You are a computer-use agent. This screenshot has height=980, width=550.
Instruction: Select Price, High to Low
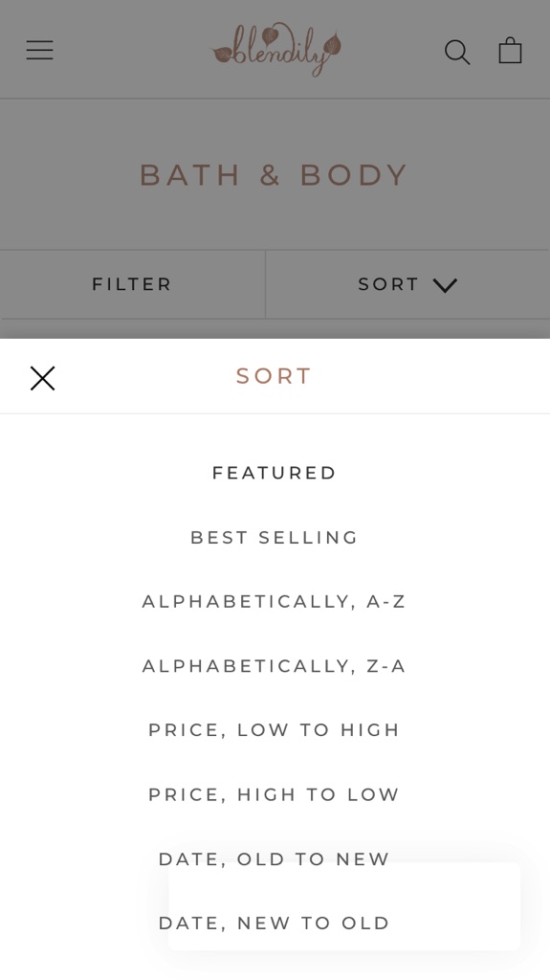[275, 795]
